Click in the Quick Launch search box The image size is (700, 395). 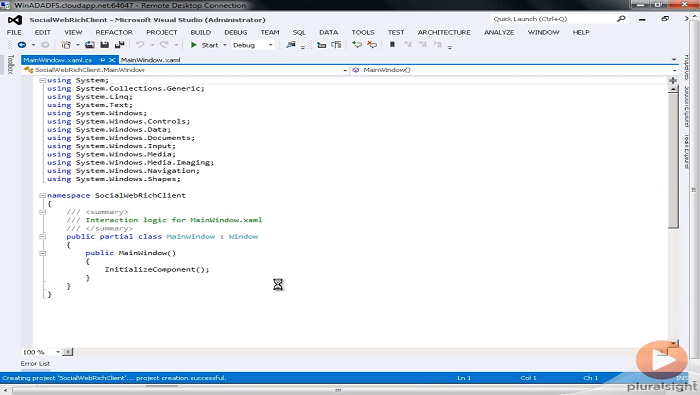[x=553, y=19]
